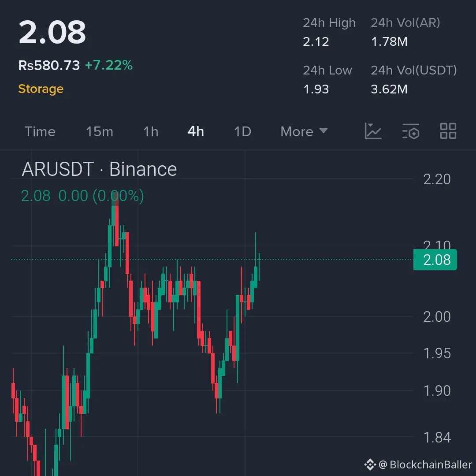Screen dimensions: 476x476
Task: Click the Rs580.73 converted price
Action: pos(49,65)
